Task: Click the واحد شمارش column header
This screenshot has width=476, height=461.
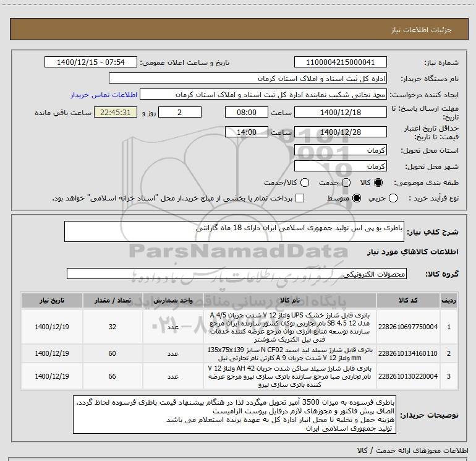Action: (172, 301)
